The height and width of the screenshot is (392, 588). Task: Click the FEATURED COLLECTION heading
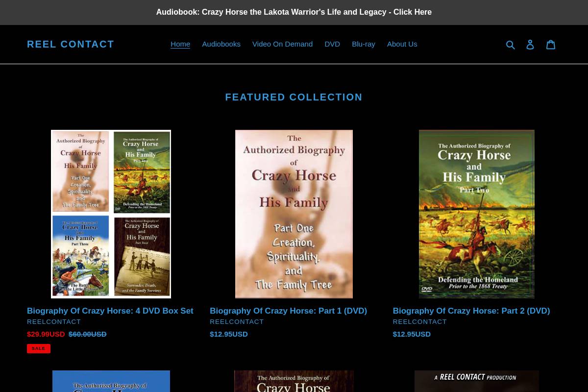294,97
